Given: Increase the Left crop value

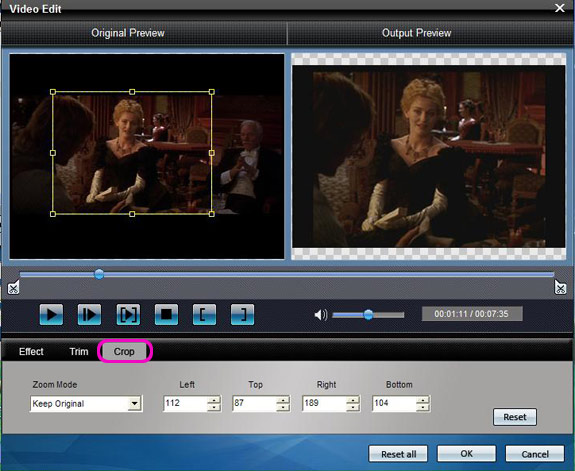Looking at the screenshot, I should click(214, 399).
